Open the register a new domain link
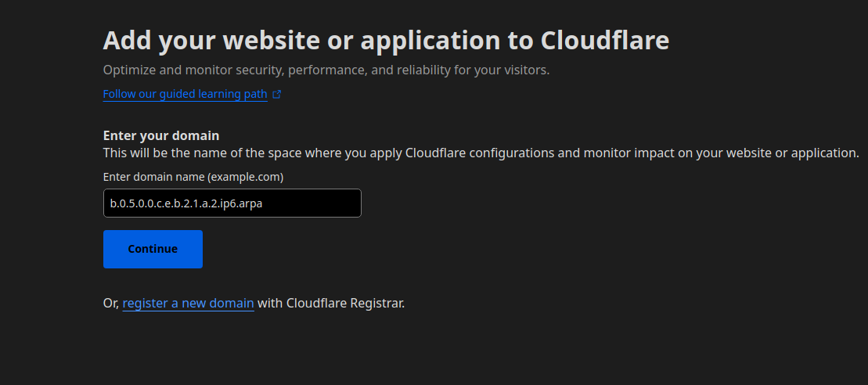 (188, 303)
